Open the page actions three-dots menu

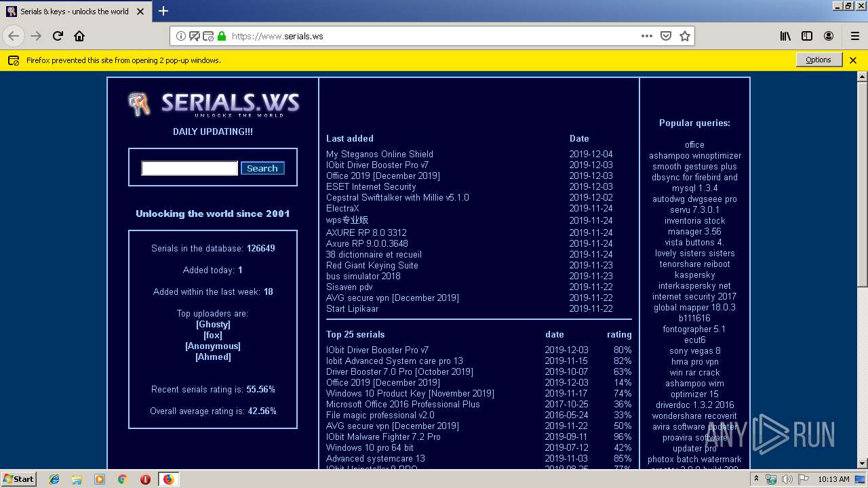pos(647,36)
